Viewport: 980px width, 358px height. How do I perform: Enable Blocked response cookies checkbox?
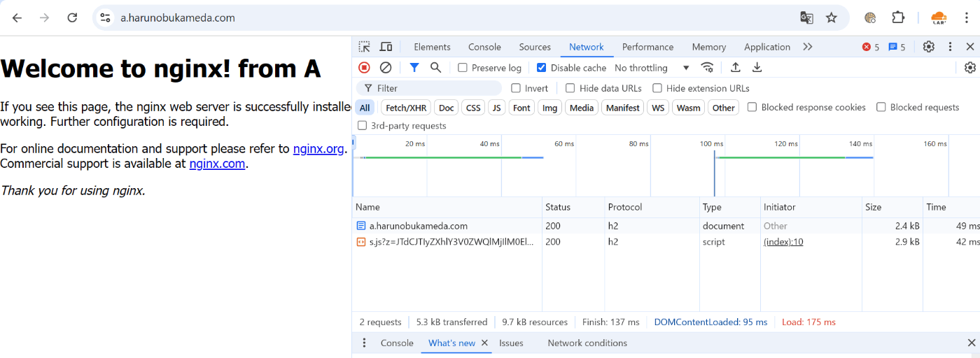pyautogui.click(x=752, y=107)
